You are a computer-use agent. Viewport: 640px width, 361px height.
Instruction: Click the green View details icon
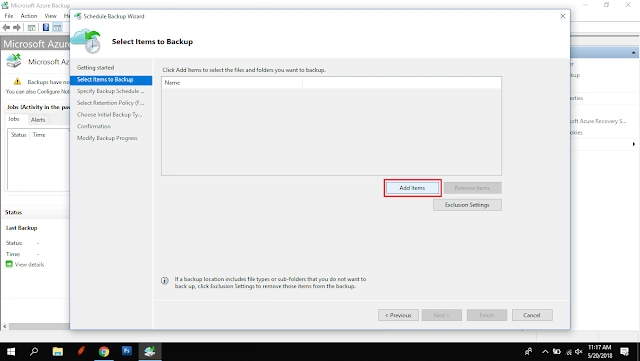[x=9, y=264]
